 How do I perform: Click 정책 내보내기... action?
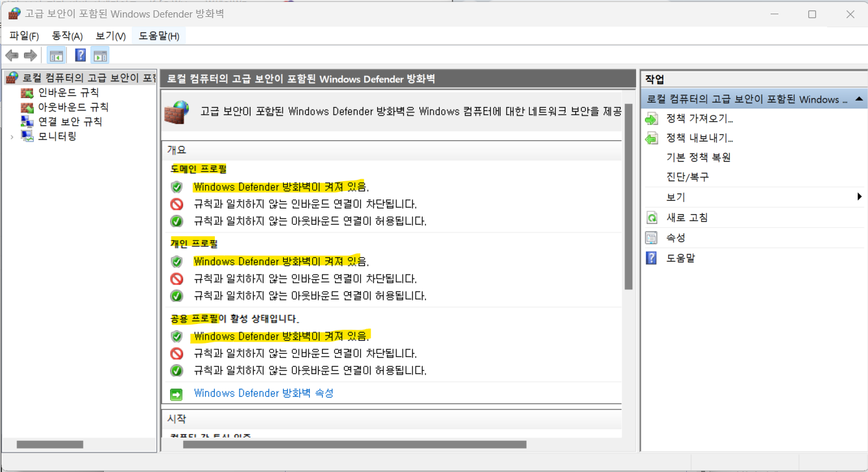700,138
